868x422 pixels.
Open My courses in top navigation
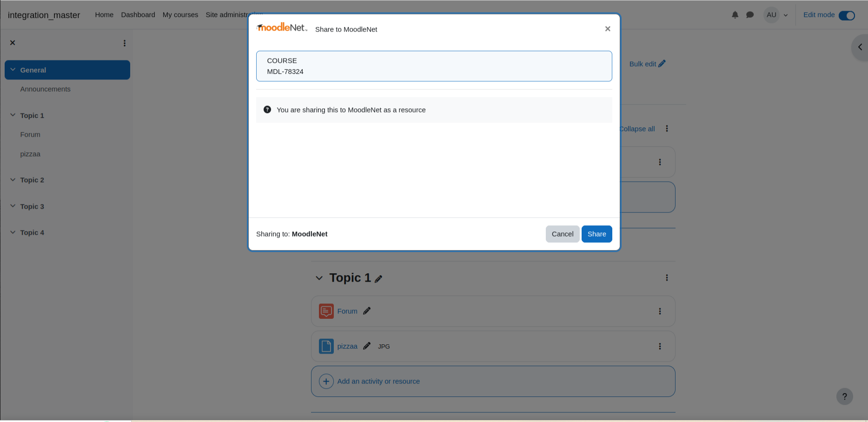(x=180, y=15)
